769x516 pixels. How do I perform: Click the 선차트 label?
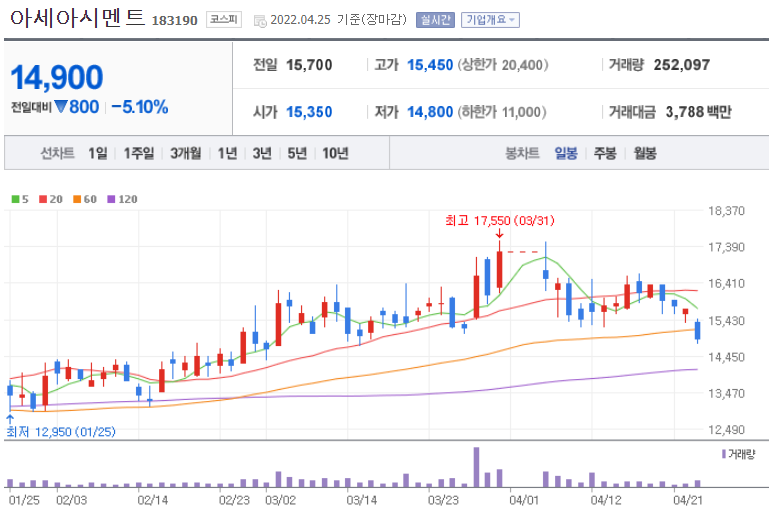coord(57,154)
